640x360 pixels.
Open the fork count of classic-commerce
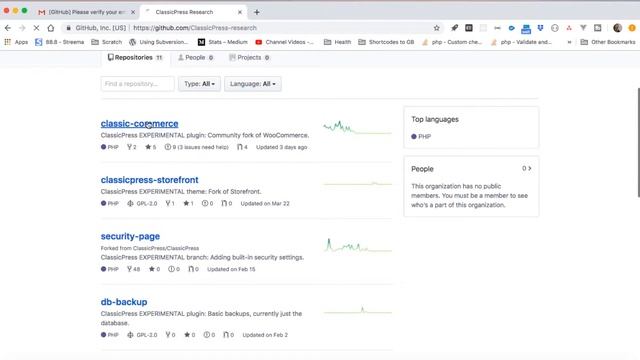click(x=131, y=147)
